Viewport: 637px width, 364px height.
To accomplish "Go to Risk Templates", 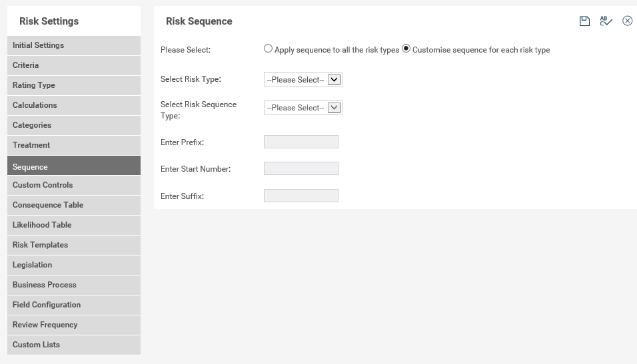I will tap(74, 245).
